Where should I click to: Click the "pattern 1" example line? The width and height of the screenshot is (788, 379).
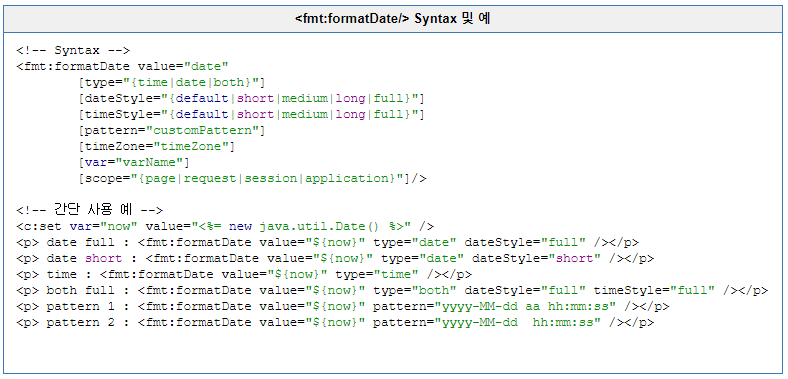[x=343, y=307]
